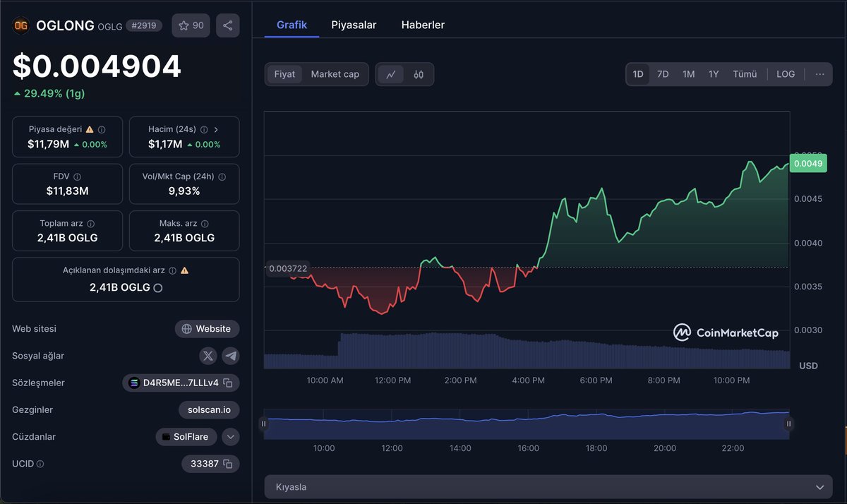Screen dimensions: 847x504
Task: Switch to candlestick chart view icon
Action: click(419, 74)
